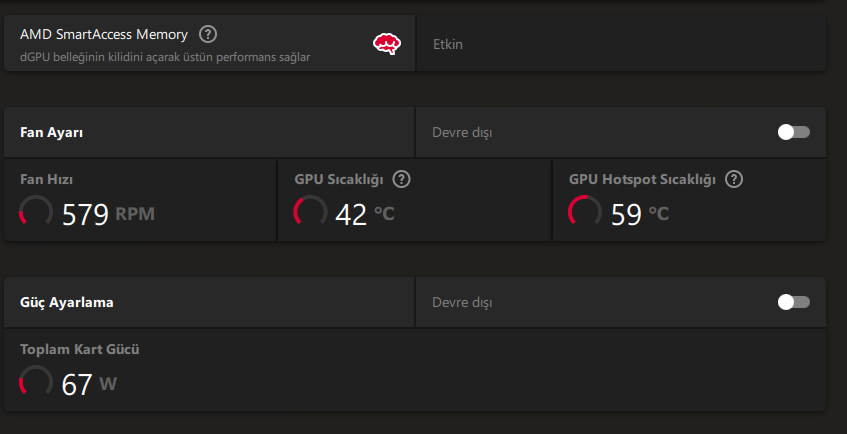
Task: Enable the Güç Ayarlama toggle
Action: tap(794, 302)
